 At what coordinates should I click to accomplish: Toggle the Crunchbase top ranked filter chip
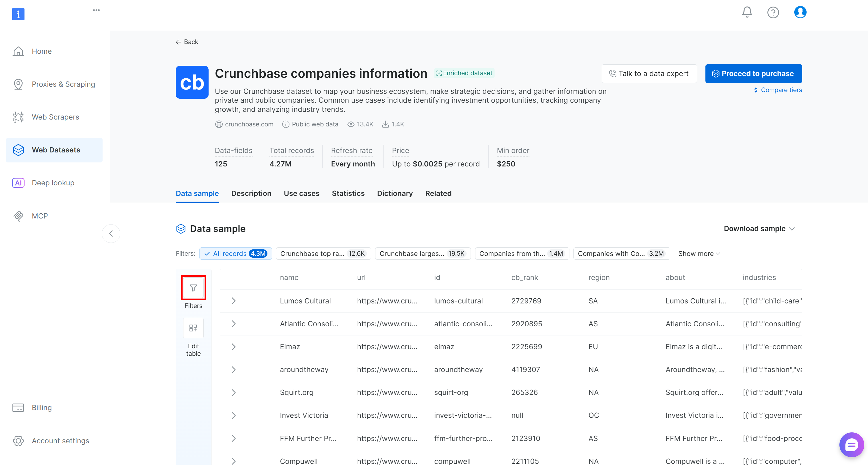click(323, 253)
